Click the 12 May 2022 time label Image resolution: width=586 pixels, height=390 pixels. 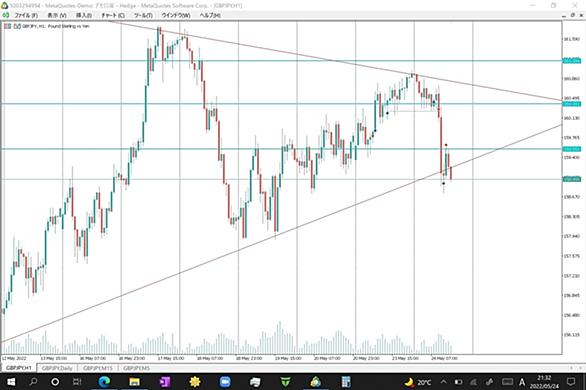(14, 358)
